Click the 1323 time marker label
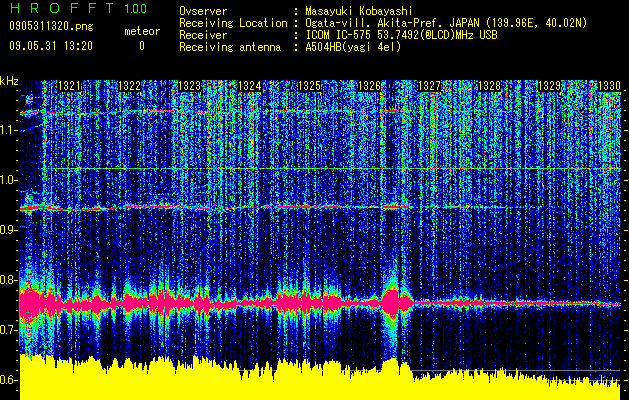 pyautogui.click(x=189, y=86)
